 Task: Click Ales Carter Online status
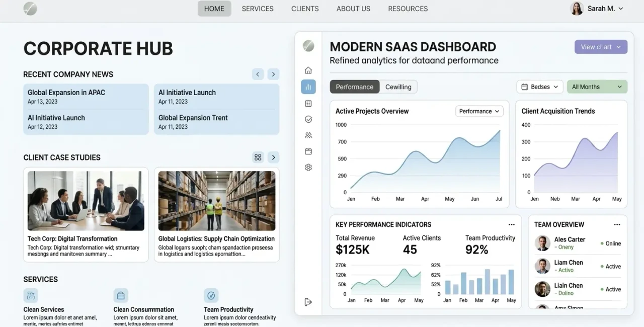click(x=611, y=243)
